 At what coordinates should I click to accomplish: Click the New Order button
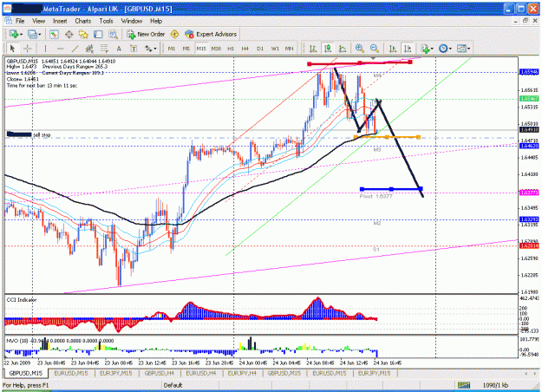(146, 34)
